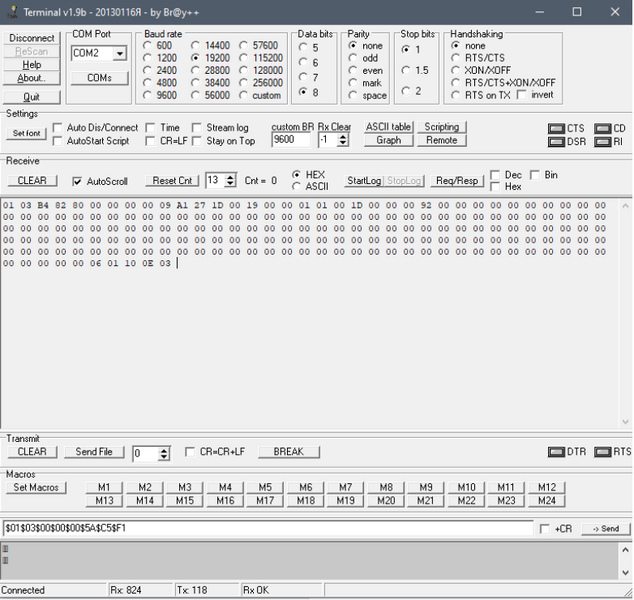Toggle the RTS line indicator
Screen dimensions: 634x600
[x=602, y=452]
